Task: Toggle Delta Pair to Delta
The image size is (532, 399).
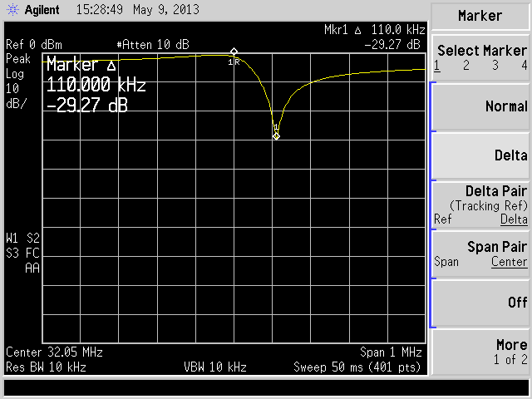Action: coord(514,219)
